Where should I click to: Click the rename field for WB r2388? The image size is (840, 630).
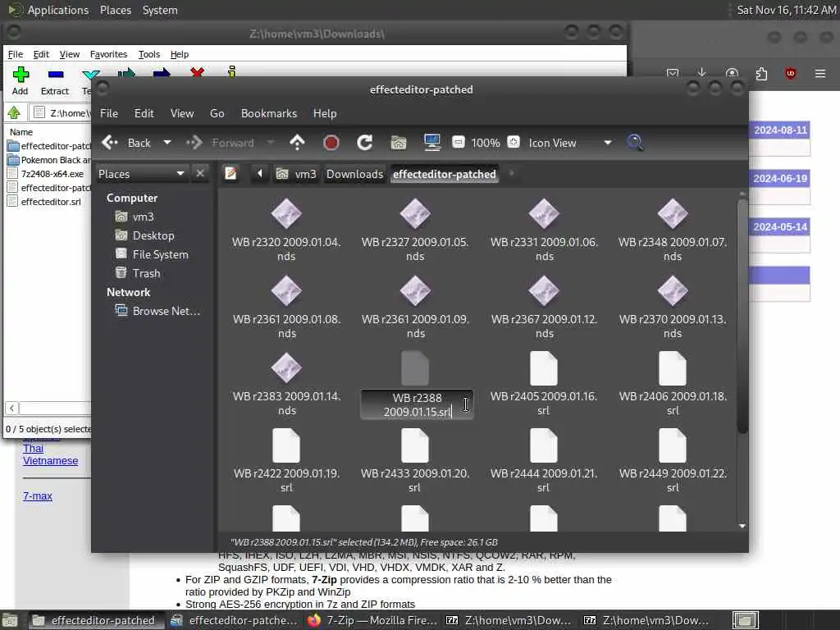tap(417, 404)
